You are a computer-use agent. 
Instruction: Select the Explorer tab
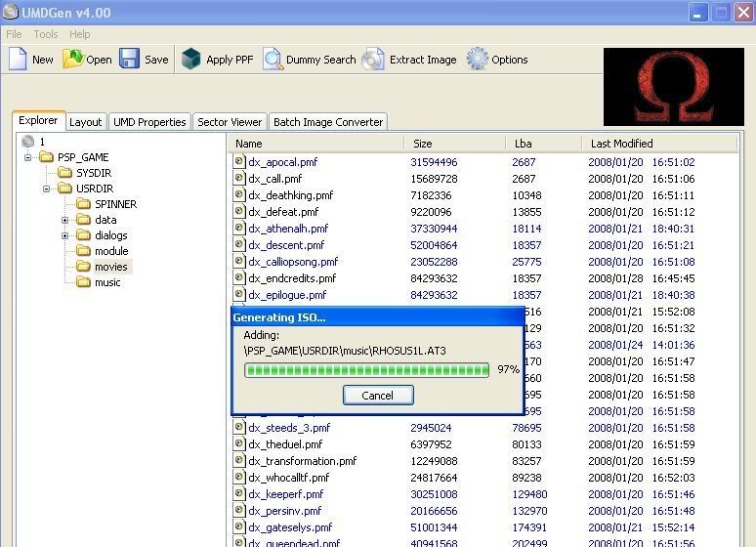38,120
